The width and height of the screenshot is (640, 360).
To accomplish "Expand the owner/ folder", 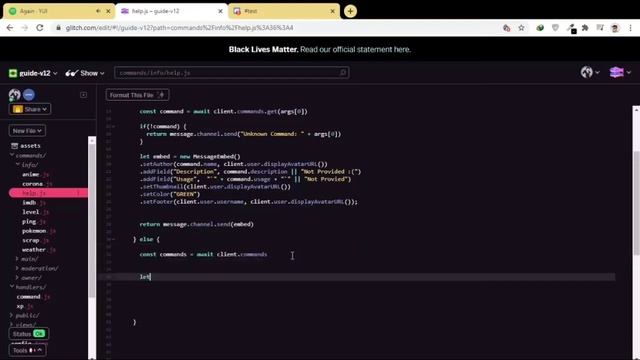I will (x=29, y=278).
